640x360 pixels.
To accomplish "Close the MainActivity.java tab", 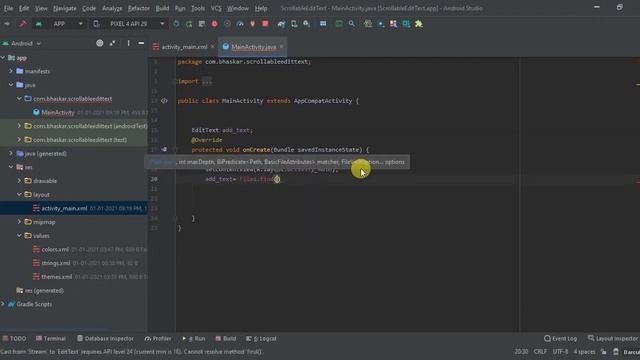I will click(x=282, y=47).
